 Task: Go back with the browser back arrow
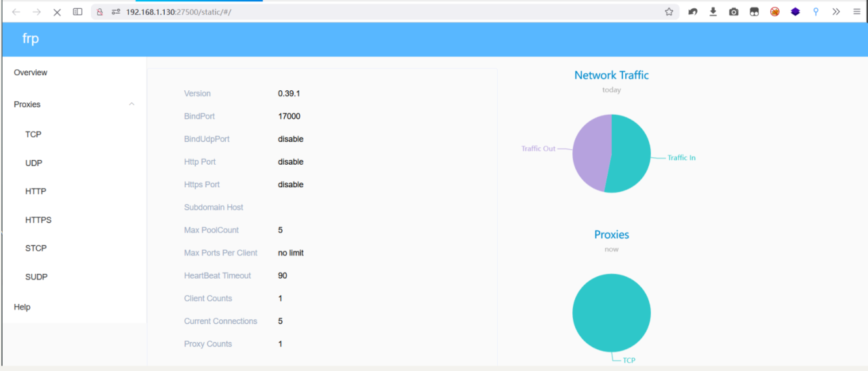point(16,12)
